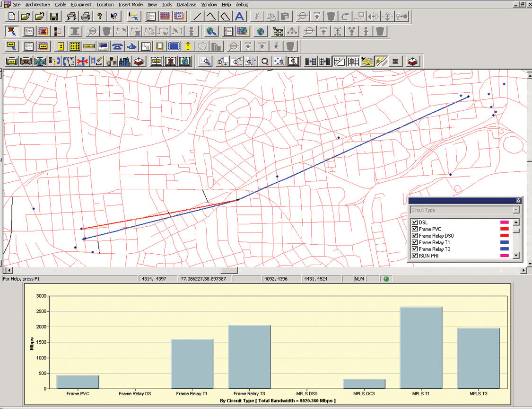Close the Circuit Type legend panel

[518, 201]
